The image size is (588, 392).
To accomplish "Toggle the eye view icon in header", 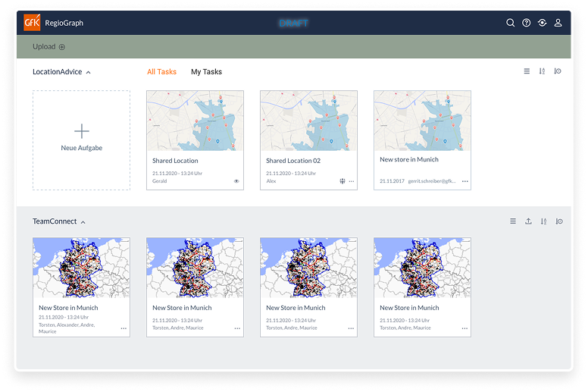I will click(x=543, y=23).
